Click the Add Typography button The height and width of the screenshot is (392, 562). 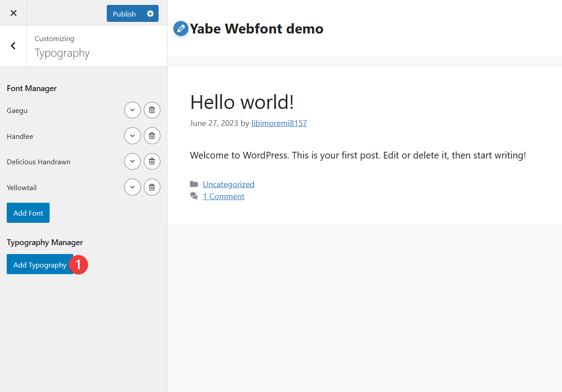click(40, 264)
